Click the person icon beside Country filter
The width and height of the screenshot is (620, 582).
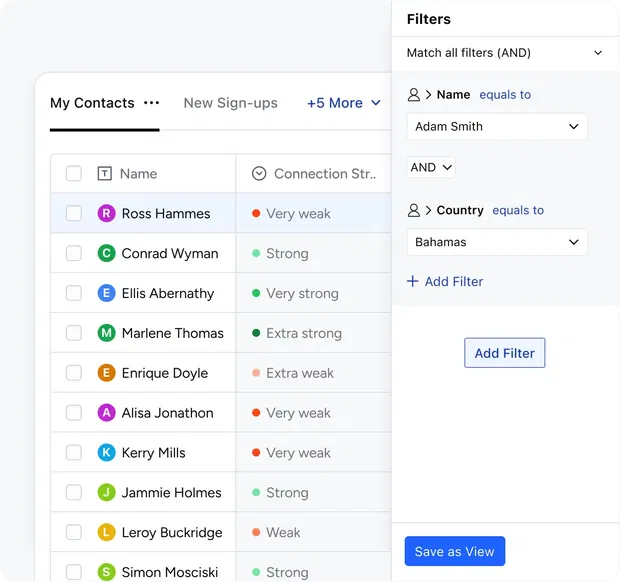pyautogui.click(x=414, y=210)
